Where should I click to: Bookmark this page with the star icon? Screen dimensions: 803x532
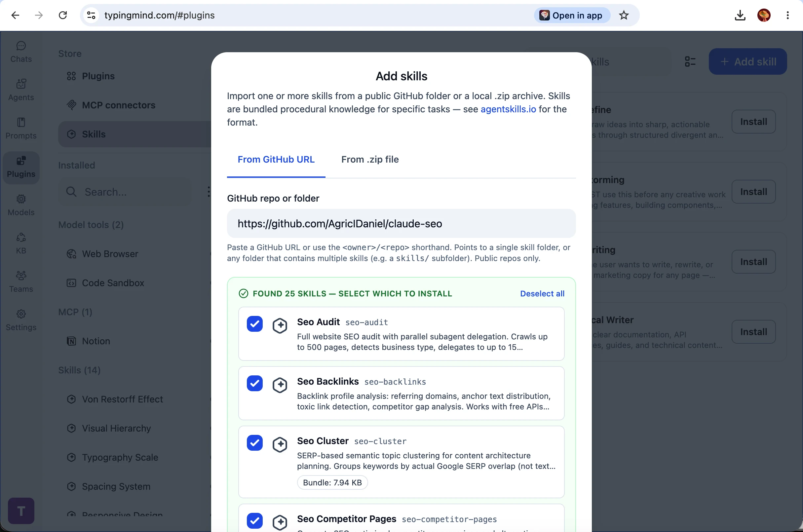click(624, 15)
